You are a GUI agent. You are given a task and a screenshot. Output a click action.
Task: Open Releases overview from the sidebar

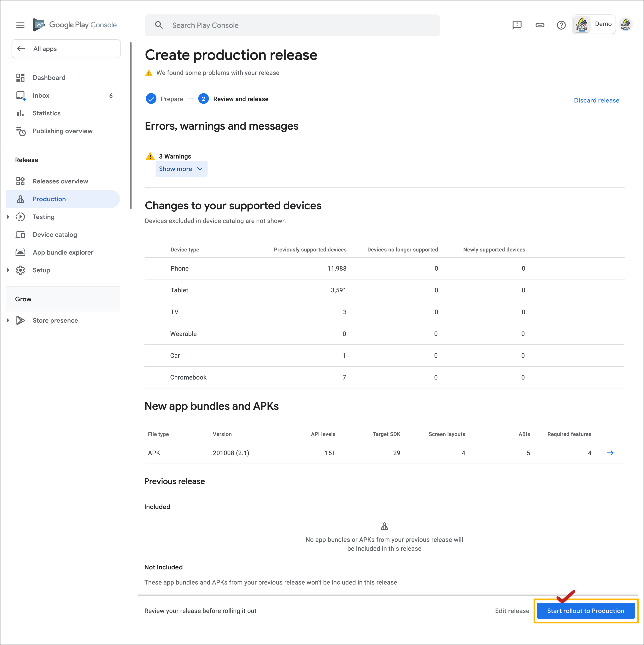click(60, 181)
